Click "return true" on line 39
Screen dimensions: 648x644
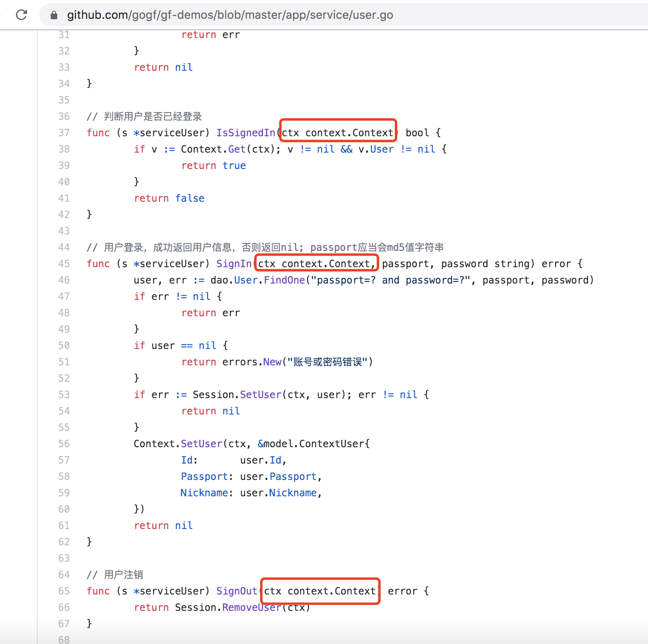click(x=214, y=166)
